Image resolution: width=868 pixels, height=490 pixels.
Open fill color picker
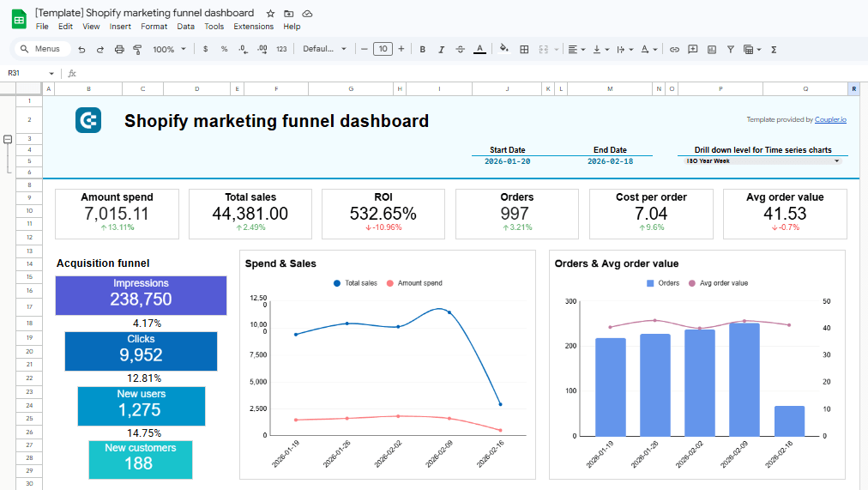pyautogui.click(x=503, y=49)
